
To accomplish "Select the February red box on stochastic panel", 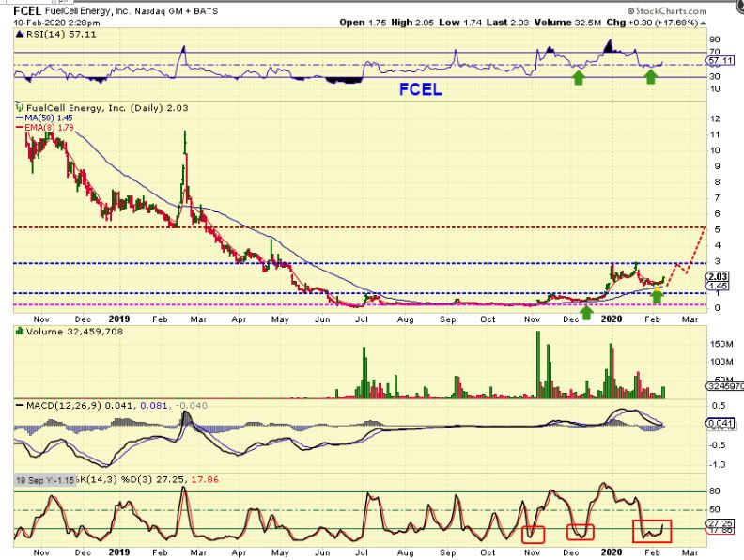I will pos(651,532).
